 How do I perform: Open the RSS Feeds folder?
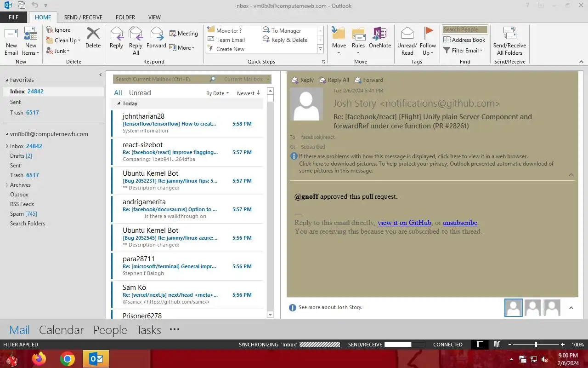tap(22, 204)
